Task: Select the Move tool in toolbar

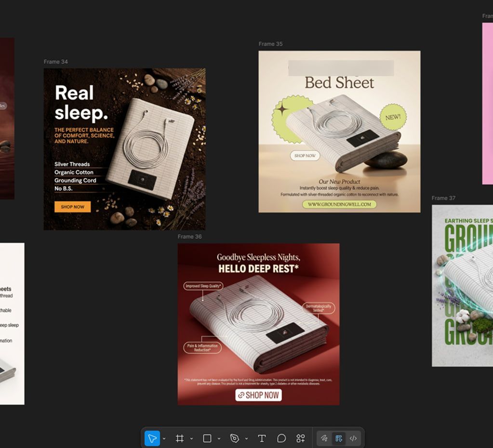Action: point(152,438)
